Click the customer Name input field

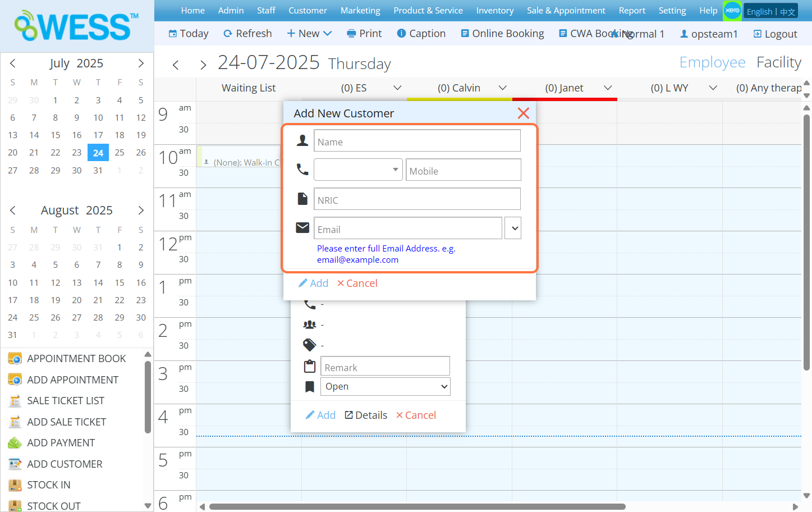[x=416, y=141]
